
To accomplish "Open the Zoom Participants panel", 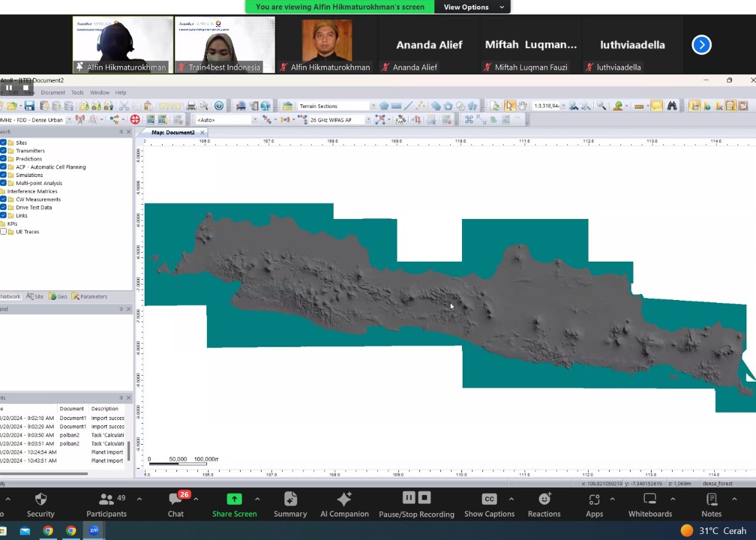I will (x=106, y=505).
